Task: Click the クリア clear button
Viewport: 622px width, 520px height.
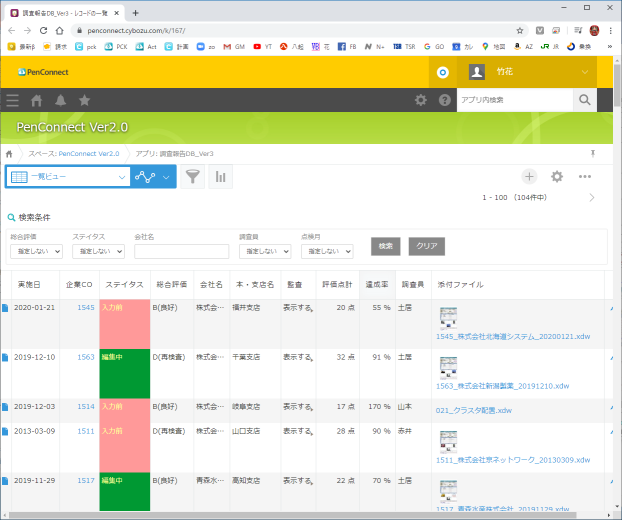Action: [x=427, y=246]
